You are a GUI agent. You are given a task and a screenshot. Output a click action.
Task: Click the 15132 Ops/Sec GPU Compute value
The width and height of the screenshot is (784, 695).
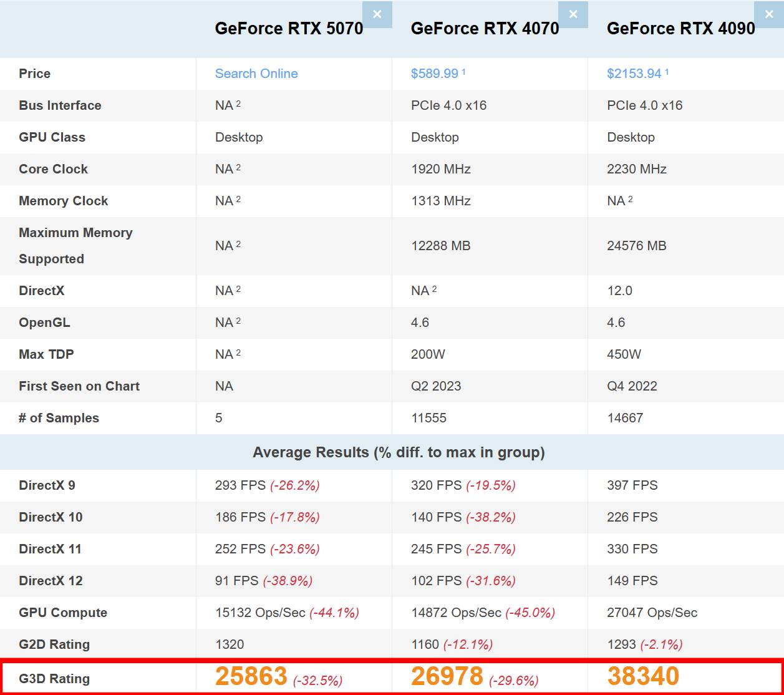[260, 613]
